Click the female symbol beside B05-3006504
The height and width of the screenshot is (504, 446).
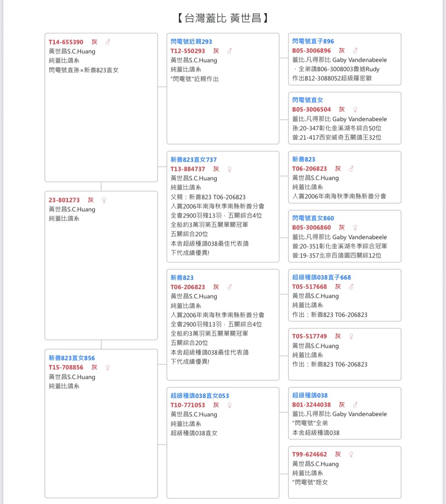point(355,110)
